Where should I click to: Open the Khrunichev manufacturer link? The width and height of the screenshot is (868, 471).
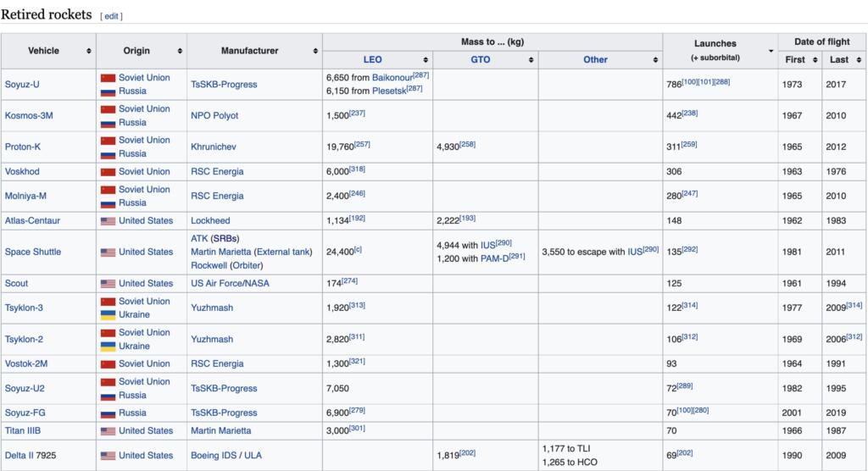(214, 147)
